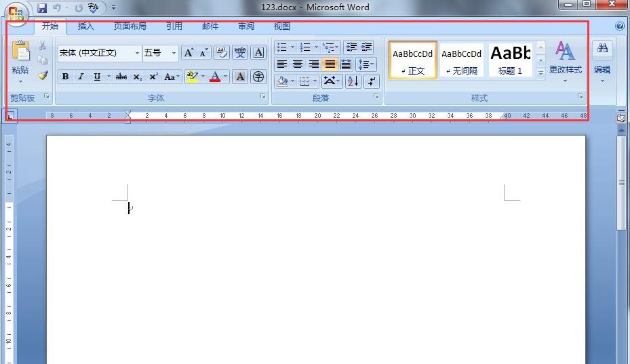
Task: Open the 段落 dialog launcher
Action: tap(376, 96)
